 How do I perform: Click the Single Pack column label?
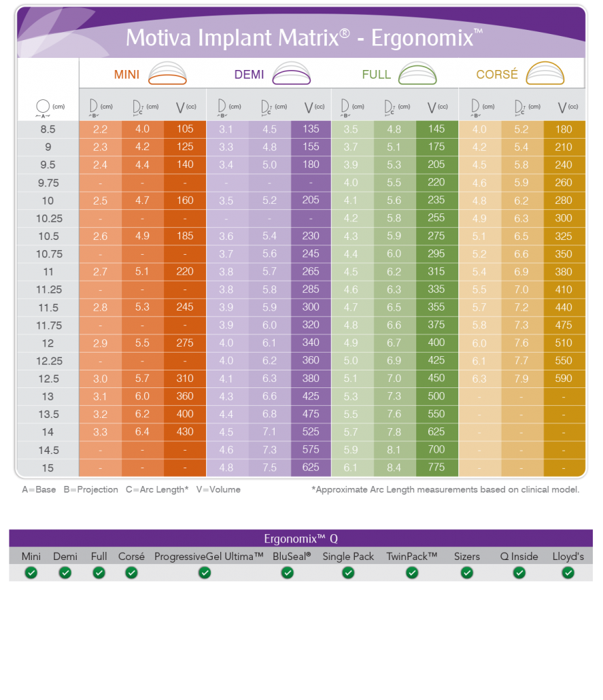[348, 557]
